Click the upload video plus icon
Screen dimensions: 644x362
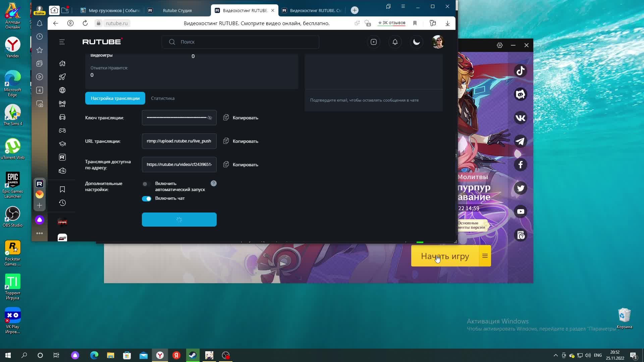point(373,42)
